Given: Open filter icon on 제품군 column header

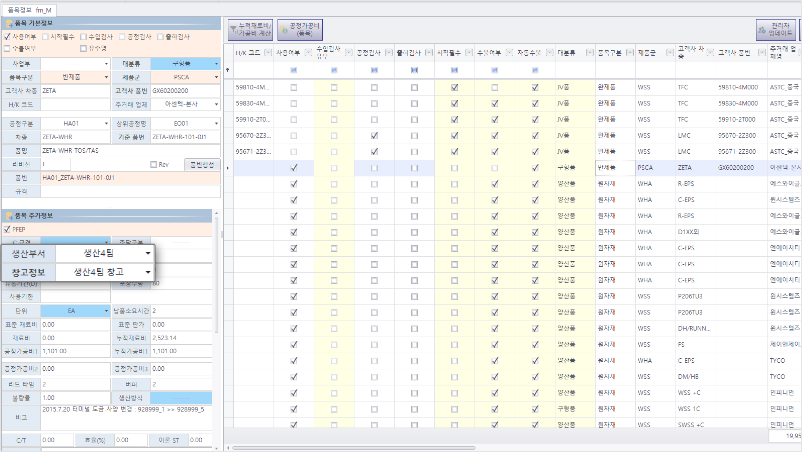Looking at the screenshot, I should pyautogui.click(x=670, y=52).
